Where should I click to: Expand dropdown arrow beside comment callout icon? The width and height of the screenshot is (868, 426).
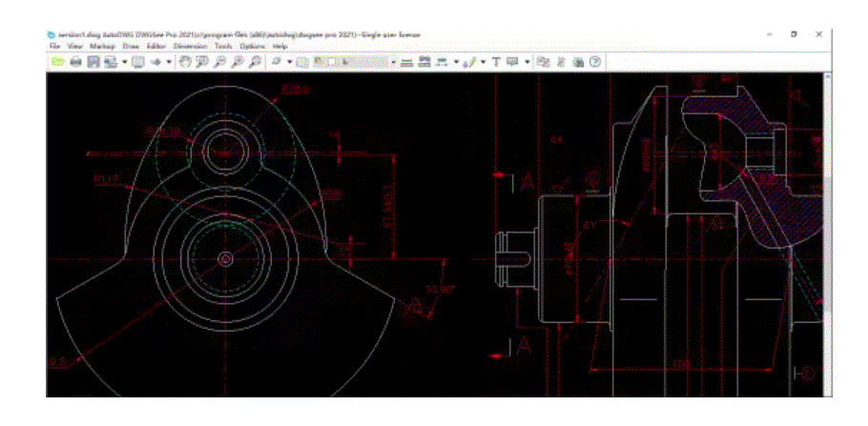click(x=527, y=61)
